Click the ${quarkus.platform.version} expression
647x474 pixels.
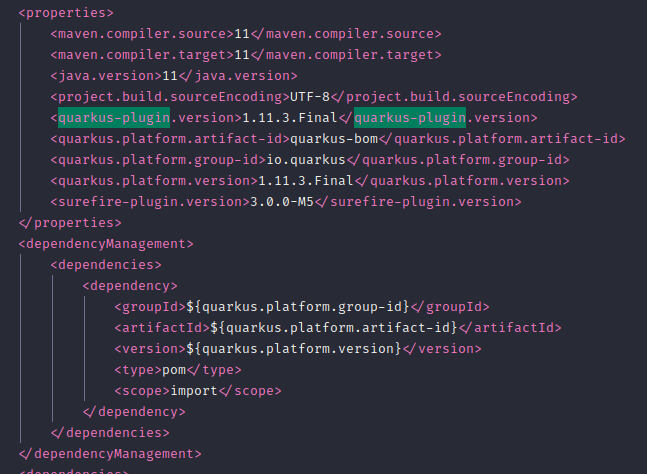tap(294, 349)
